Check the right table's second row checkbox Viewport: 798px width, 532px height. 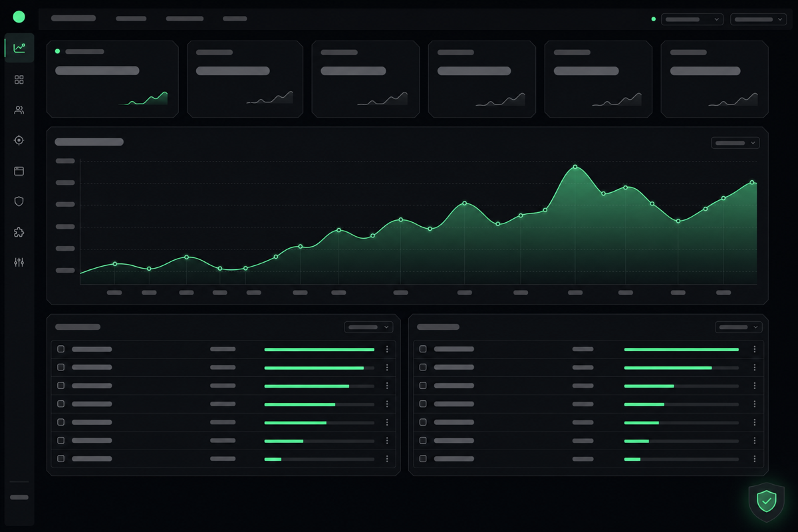423,367
